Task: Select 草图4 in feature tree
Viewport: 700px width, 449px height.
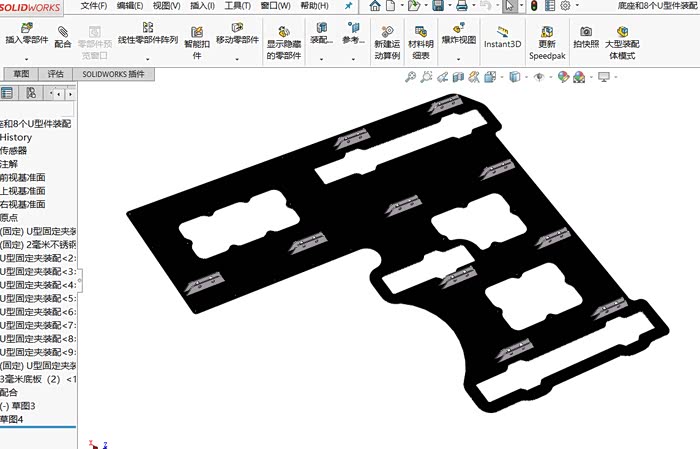Action: pyautogui.click(x=12, y=419)
